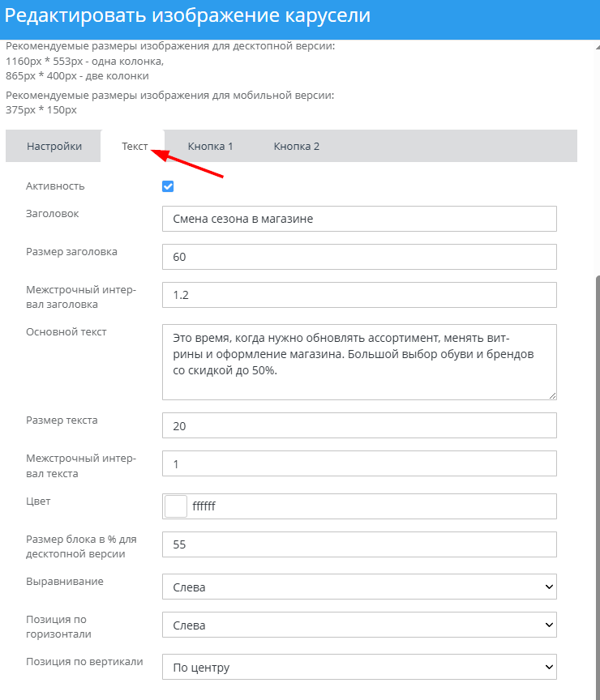Expand the Выравнивание dropdown
Image resolution: width=600 pixels, height=700 pixels.
point(359,587)
